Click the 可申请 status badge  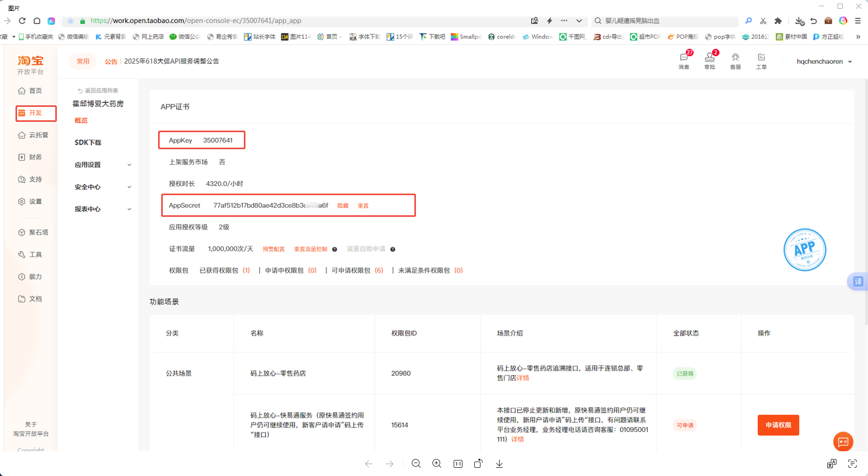point(685,425)
